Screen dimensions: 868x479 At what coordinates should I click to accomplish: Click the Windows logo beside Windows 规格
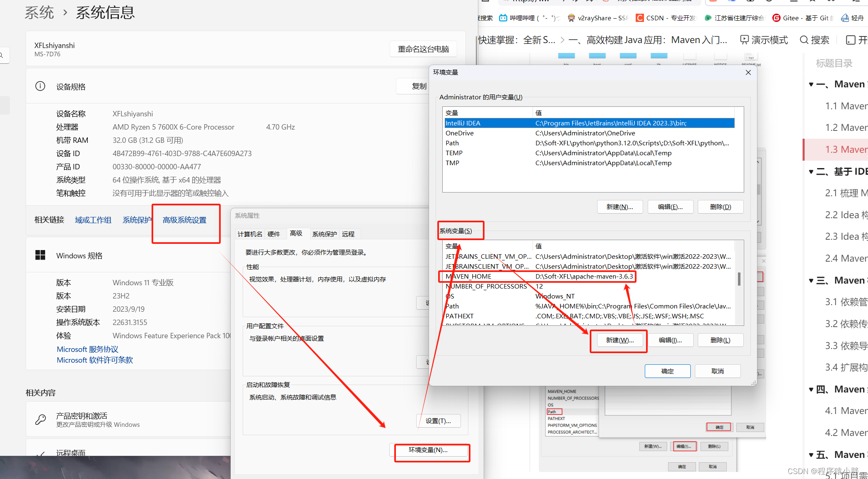pos(40,255)
